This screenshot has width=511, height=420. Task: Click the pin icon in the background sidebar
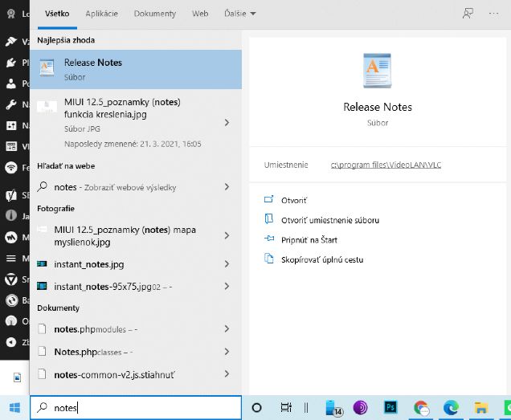pyautogui.click(x=11, y=41)
